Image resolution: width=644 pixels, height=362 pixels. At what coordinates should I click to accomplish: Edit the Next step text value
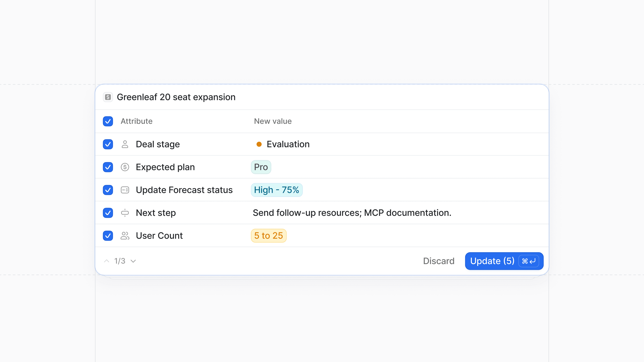tap(352, 213)
